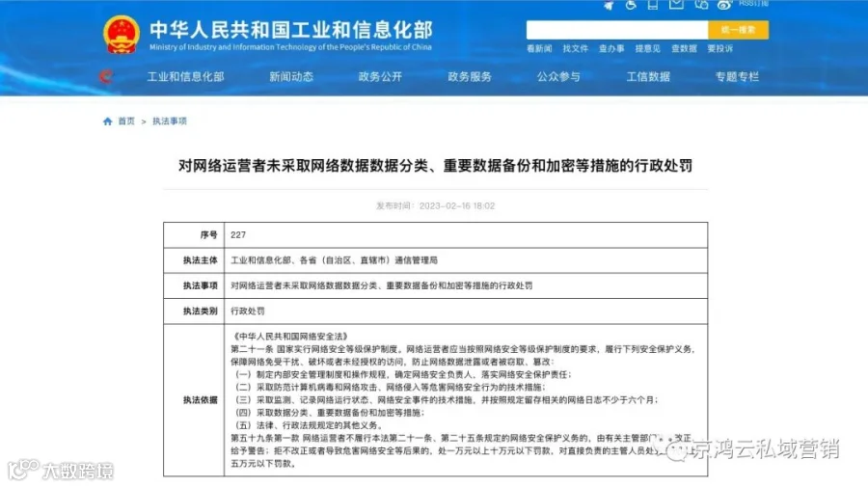Click the home icon in breadcrumb
Image resolution: width=868 pixels, height=487 pixels.
coord(107,122)
